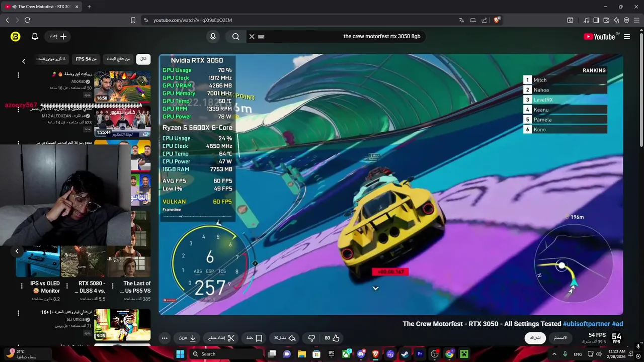Open the 54 FPS channel avatar
Image resolution: width=644 pixels, height=362 pixels.
616,338
